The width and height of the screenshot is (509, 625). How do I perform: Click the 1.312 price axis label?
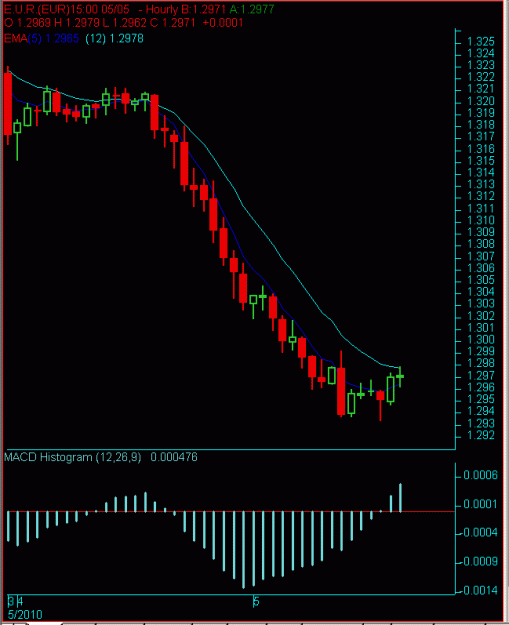480,196
